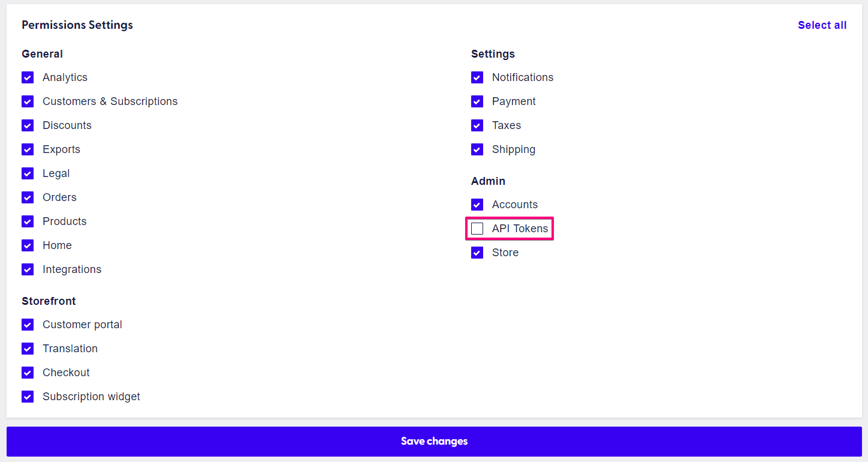
Task: Uncheck the Customer portal checkbox
Action: (28, 324)
